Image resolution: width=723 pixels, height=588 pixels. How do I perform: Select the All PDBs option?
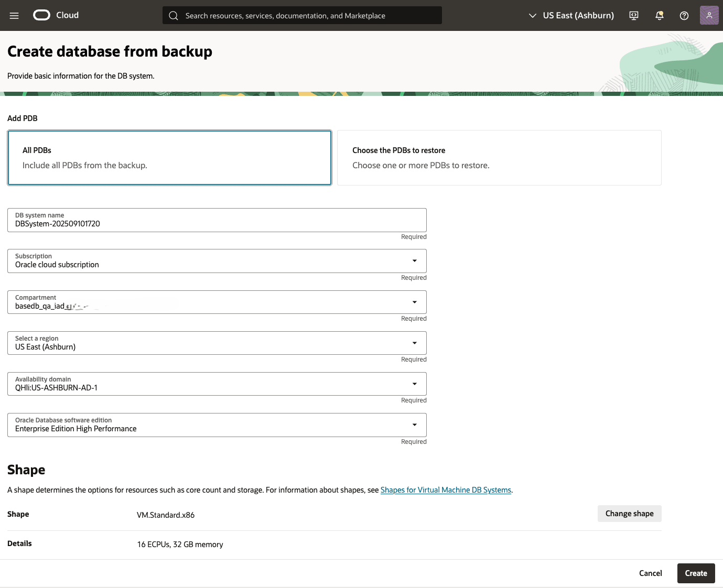pos(169,157)
